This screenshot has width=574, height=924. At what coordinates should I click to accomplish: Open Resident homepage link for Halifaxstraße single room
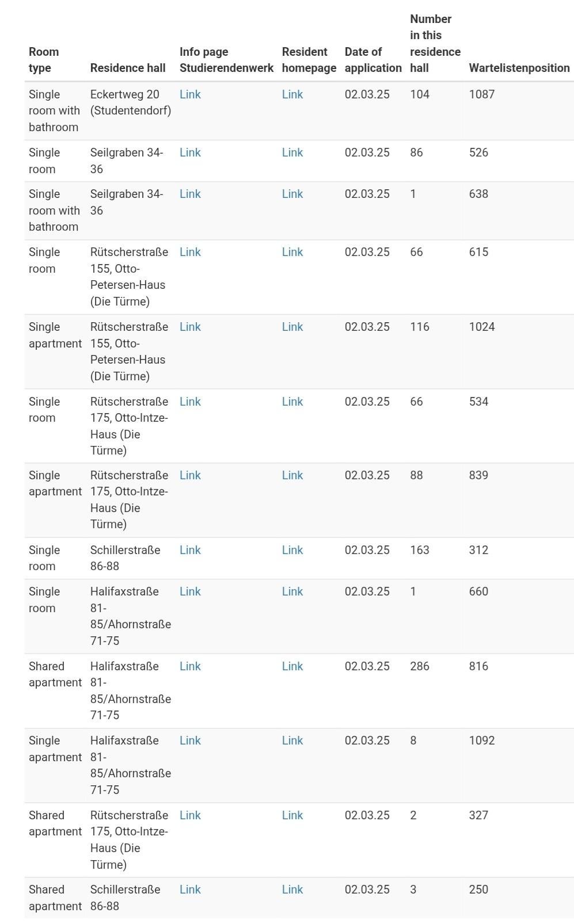click(x=292, y=591)
